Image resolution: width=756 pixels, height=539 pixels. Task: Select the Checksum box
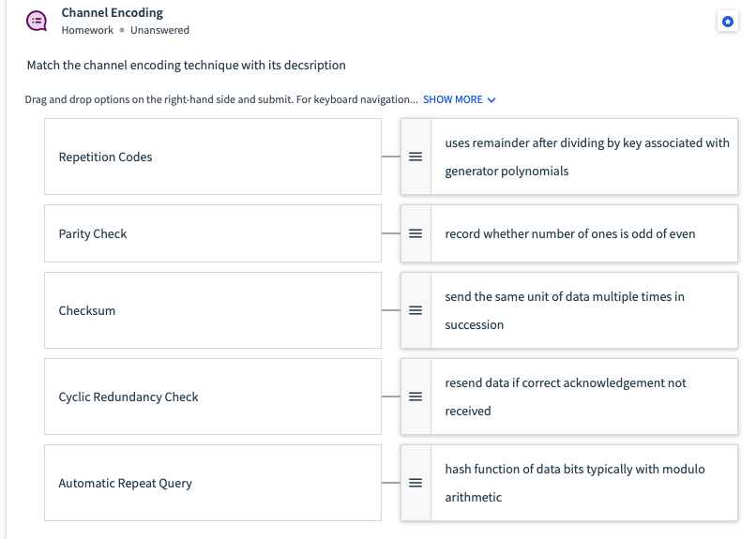pos(213,310)
